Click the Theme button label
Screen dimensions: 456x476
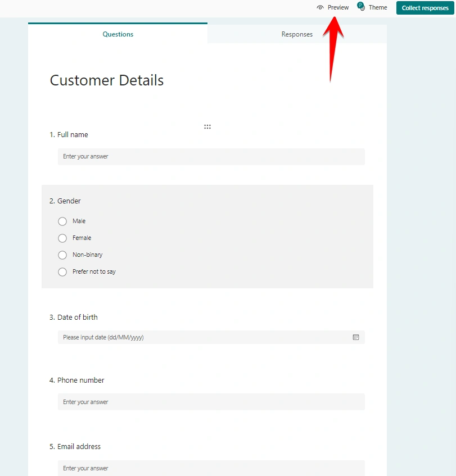pos(378,8)
